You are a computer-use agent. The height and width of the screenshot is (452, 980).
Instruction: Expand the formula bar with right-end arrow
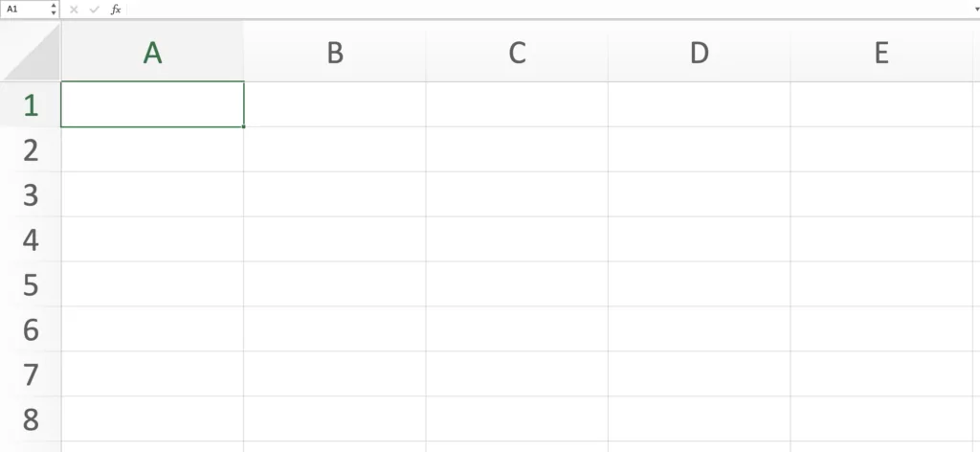pyautogui.click(x=972, y=9)
